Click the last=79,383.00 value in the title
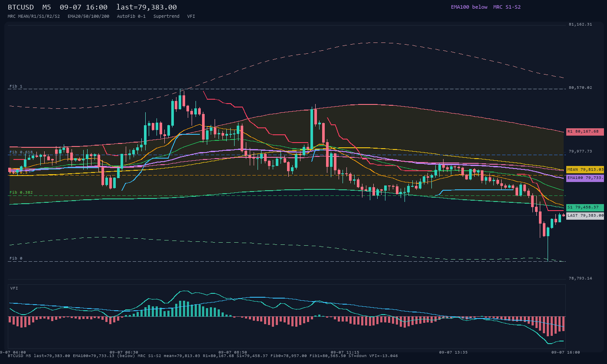The image size is (607, 364). (x=147, y=7)
